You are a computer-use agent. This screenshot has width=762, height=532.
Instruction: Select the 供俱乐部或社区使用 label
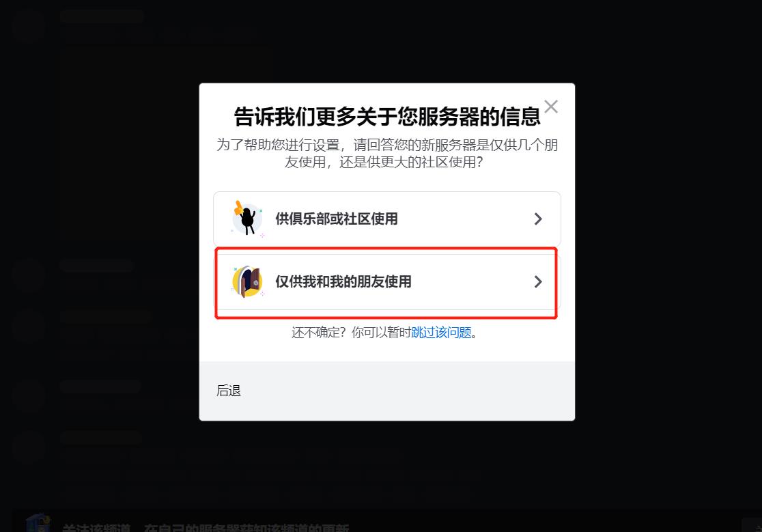[x=337, y=219]
